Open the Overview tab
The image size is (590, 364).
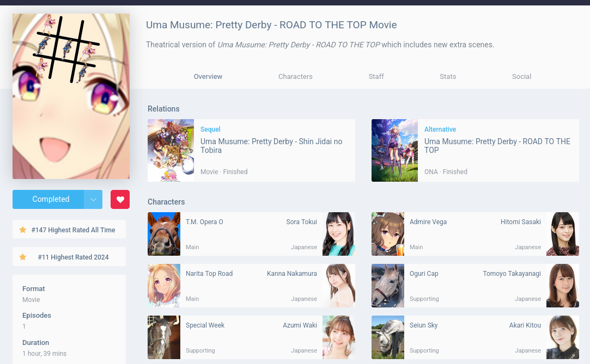[x=208, y=77]
